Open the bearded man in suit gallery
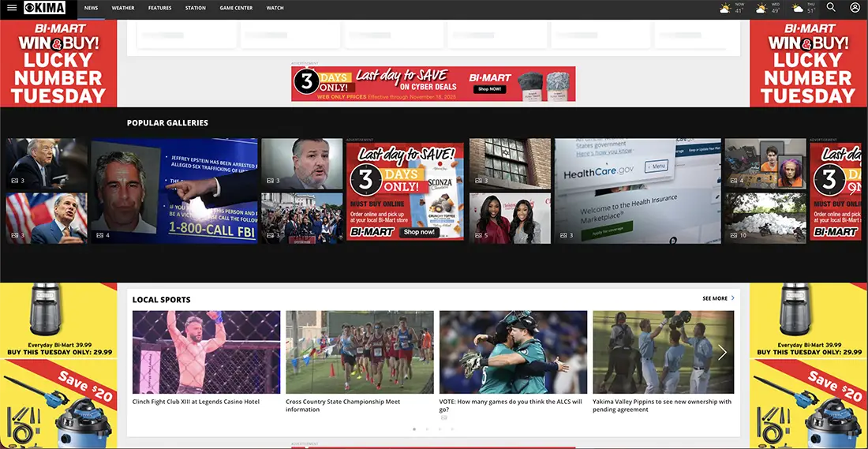 (301, 164)
